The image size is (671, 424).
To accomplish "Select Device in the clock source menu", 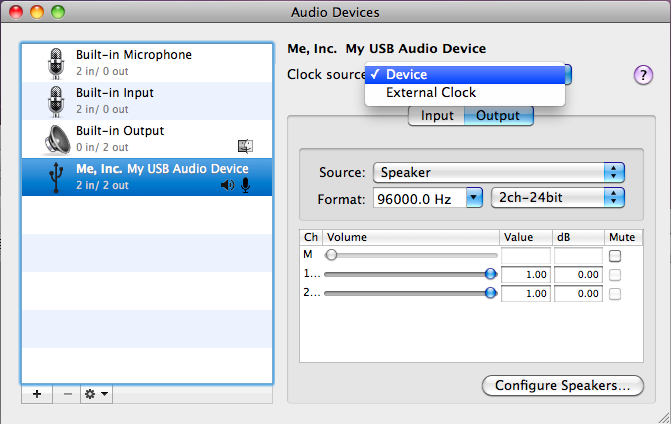I will click(x=407, y=74).
